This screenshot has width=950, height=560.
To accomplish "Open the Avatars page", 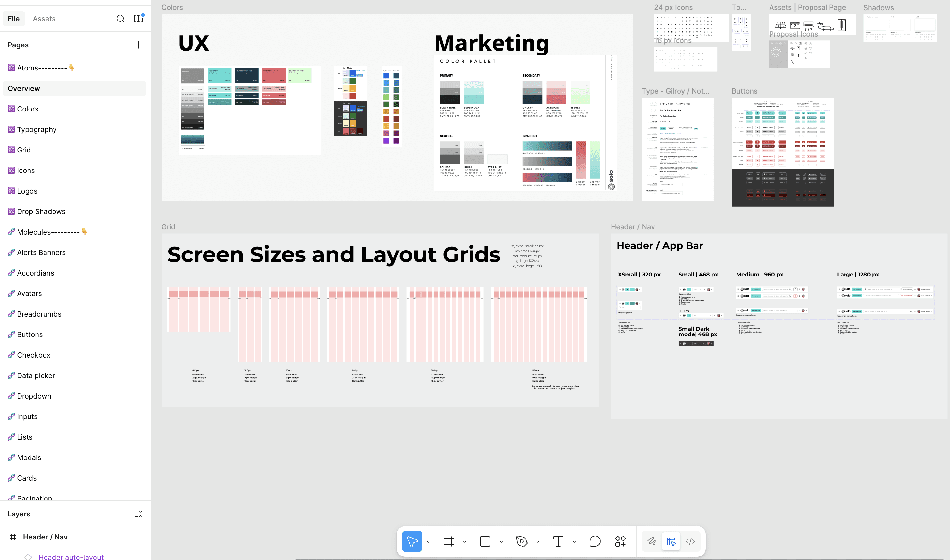I will click(x=74, y=293).
